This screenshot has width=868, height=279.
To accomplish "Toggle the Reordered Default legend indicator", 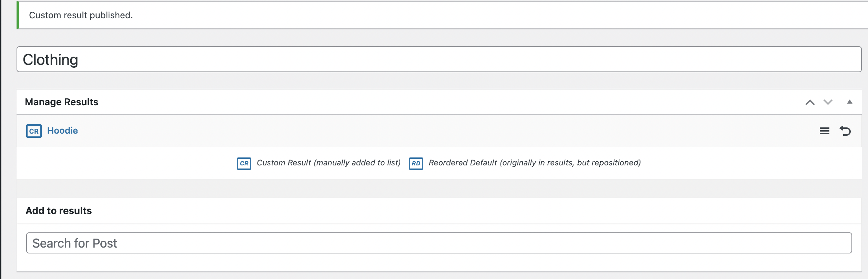I will coord(416,164).
